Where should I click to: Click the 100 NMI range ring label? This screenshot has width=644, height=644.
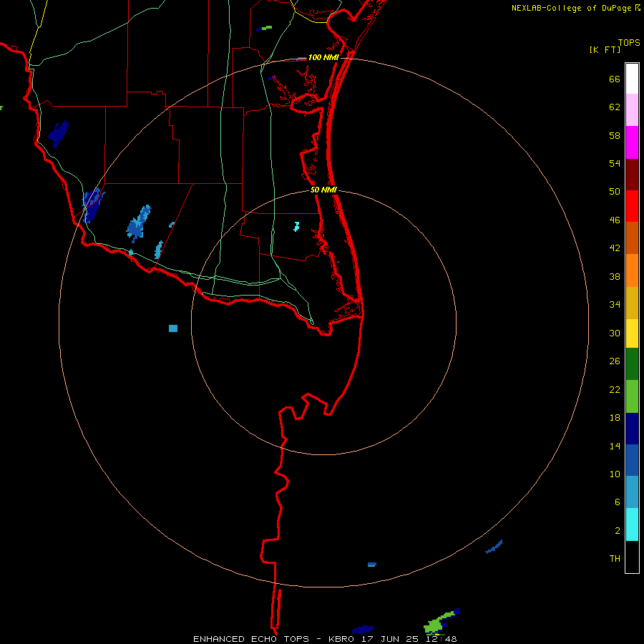(323, 57)
